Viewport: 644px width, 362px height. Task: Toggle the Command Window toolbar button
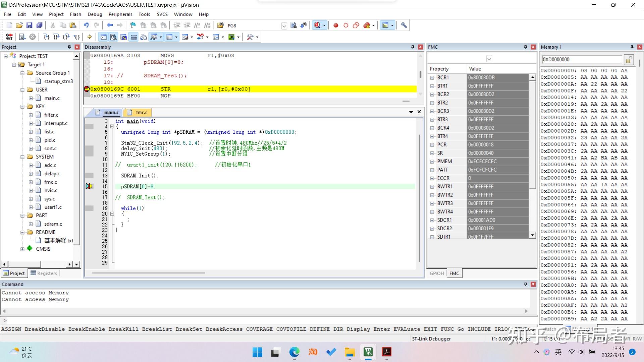coord(103,37)
